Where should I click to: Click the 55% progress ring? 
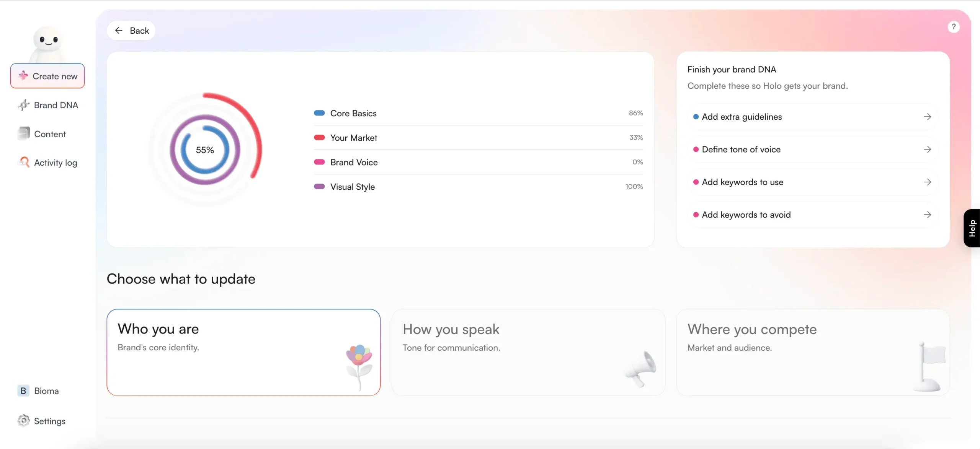[x=205, y=150]
